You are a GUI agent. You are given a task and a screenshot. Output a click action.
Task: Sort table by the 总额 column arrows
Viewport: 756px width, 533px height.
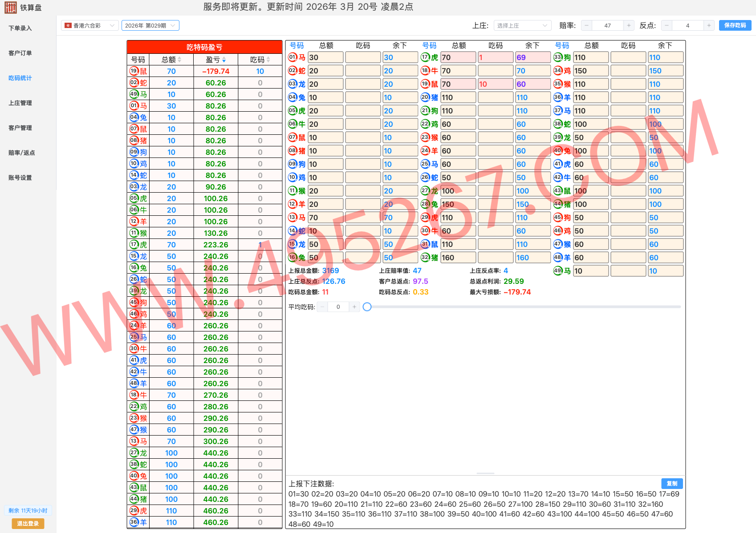(179, 60)
